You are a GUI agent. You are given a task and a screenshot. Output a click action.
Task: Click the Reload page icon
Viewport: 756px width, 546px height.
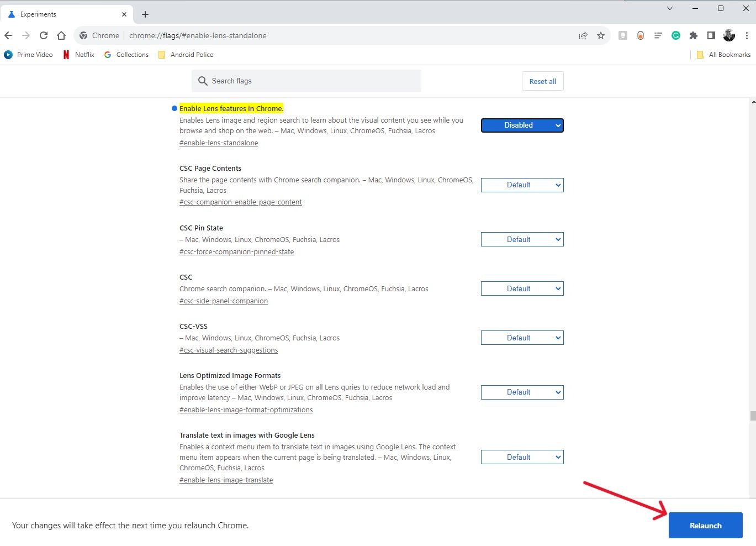point(44,35)
